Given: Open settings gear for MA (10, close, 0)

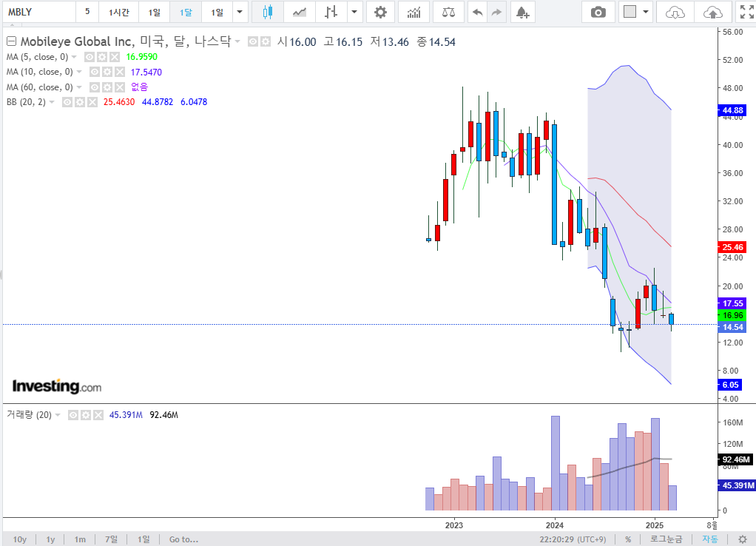Looking at the screenshot, I should [107, 72].
